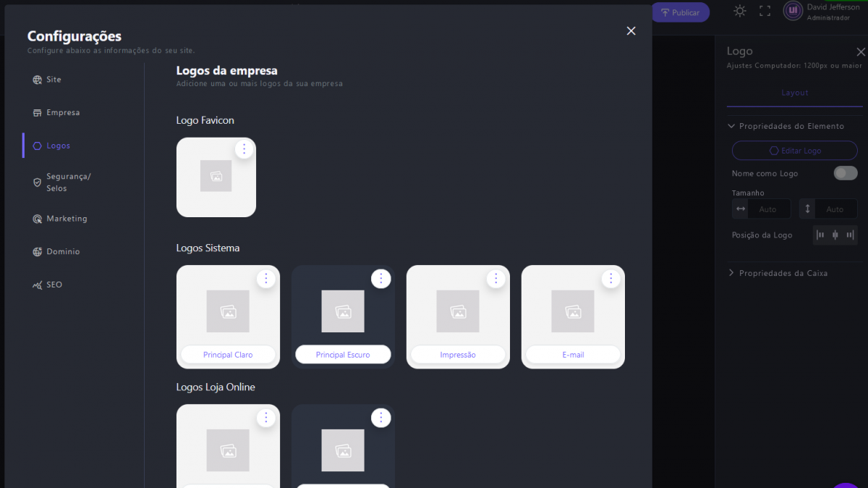Viewport: 868px width, 488px height.
Task: Switch to the Layout tab
Action: (x=794, y=93)
